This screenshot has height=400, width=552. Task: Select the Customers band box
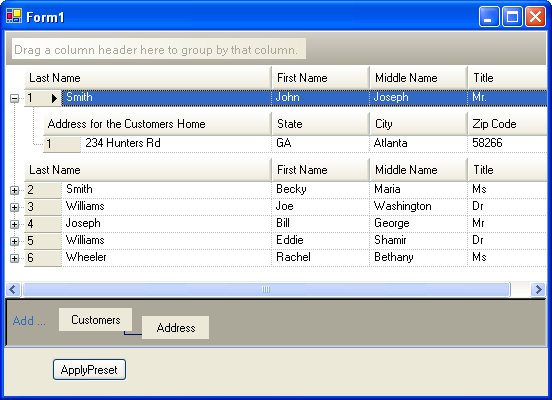click(x=95, y=320)
